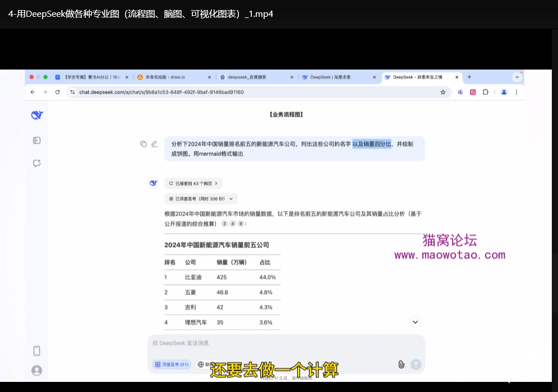
Task: Toggle the 深度思考 (R1) mode
Action: pyautogui.click(x=172, y=365)
